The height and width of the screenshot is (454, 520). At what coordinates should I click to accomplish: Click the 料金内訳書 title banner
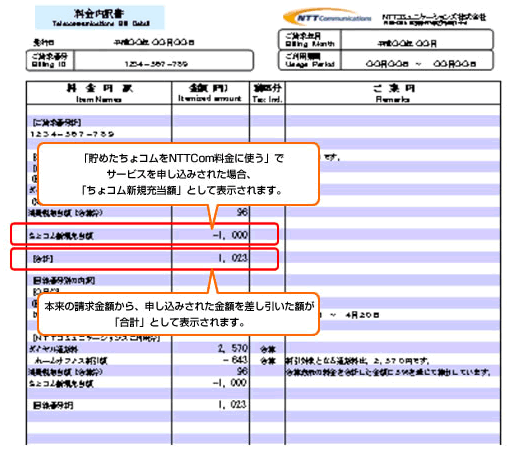pyautogui.click(x=100, y=17)
